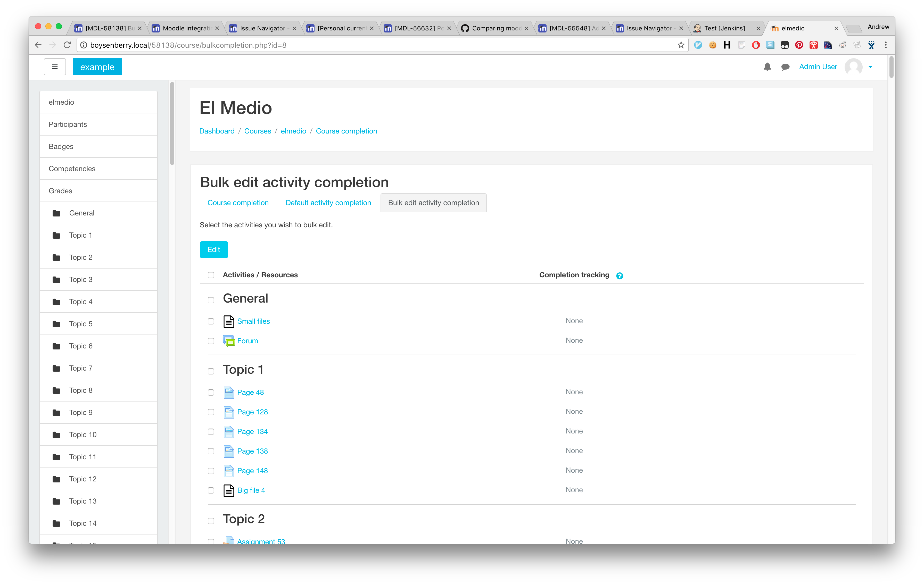Click the example site home button
Viewport: 924px width, 585px height.
tap(97, 67)
